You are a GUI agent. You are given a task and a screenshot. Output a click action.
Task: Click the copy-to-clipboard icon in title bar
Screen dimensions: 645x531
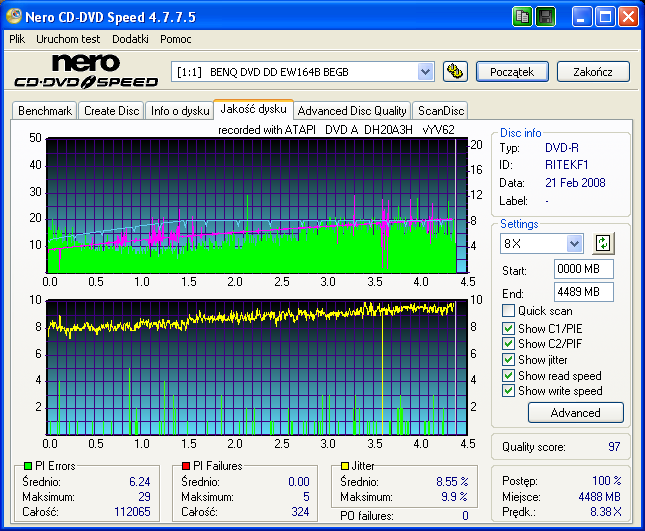pos(522,17)
